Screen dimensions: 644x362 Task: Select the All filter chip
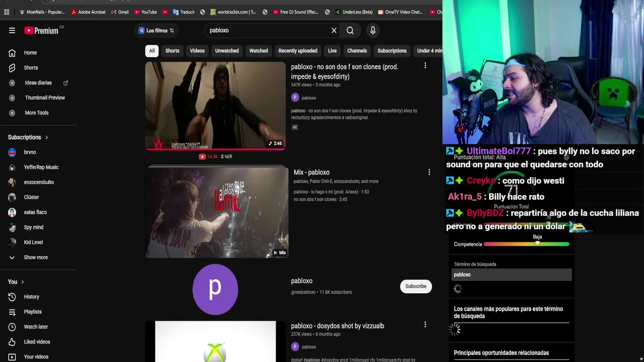point(151,51)
